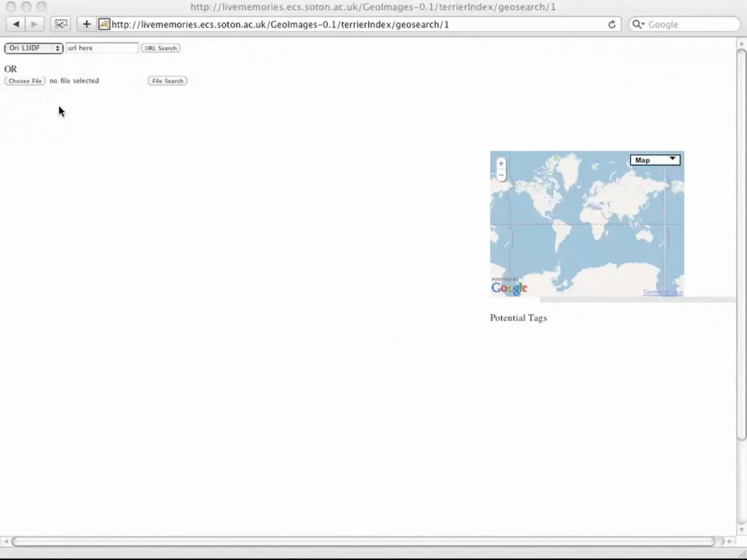This screenshot has width=747, height=560.
Task: Click the browser Forward arrow button
Action: coord(34,24)
